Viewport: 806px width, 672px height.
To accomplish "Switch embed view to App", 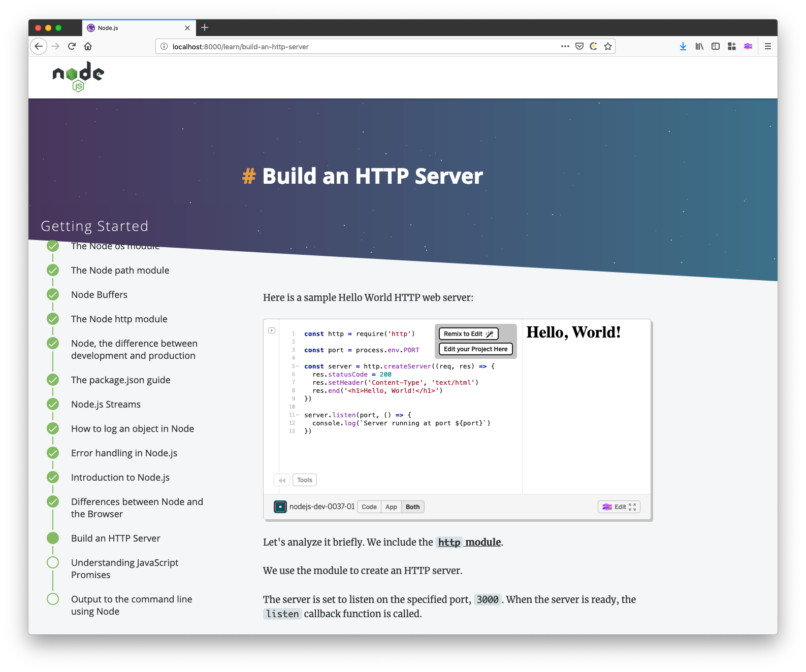I will click(x=391, y=507).
